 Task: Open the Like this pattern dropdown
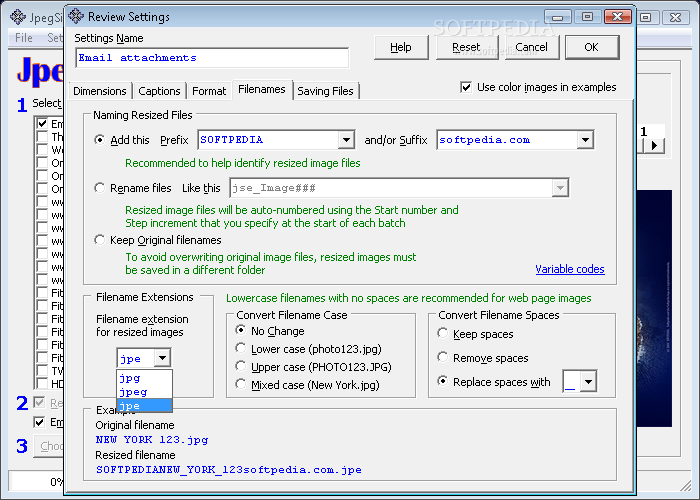pyautogui.click(x=560, y=188)
